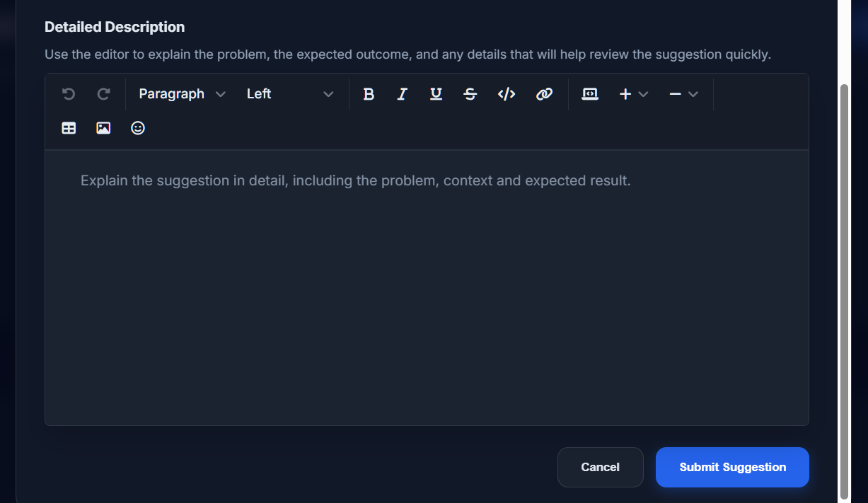
Task: Open the emoji picker smiley icon
Action: [x=138, y=128]
